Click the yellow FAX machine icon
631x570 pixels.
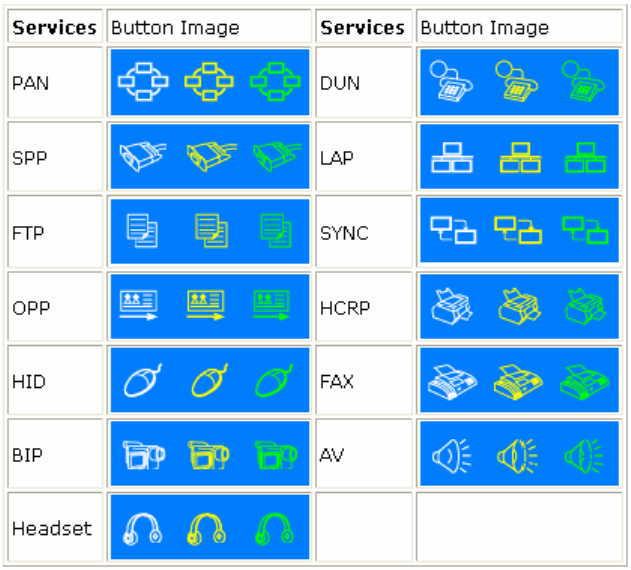[518, 381]
